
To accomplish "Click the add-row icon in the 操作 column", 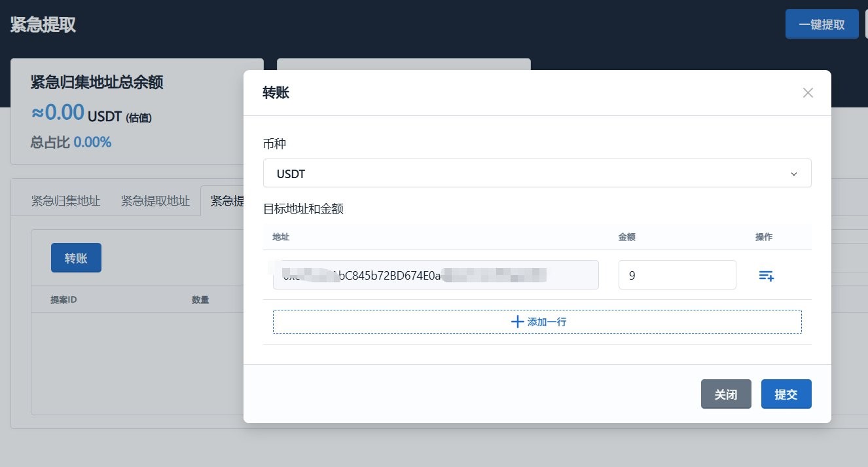I will (x=766, y=276).
